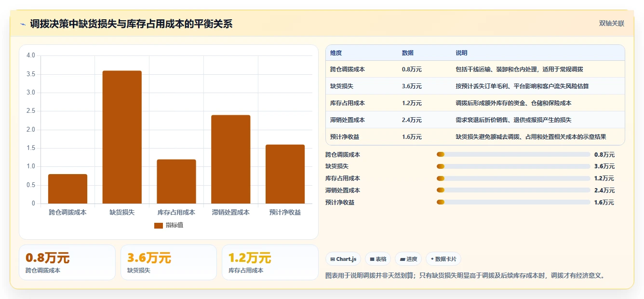Select the 预计净收益 table row name
644x299 pixels.
(x=345, y=137)
